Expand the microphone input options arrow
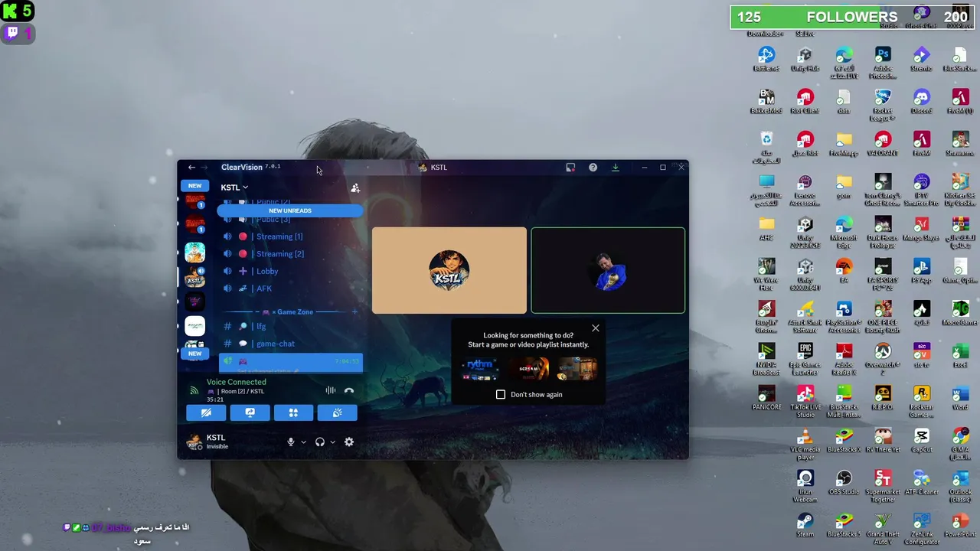The width and height of the screenshot is (980, 551). 303,442
